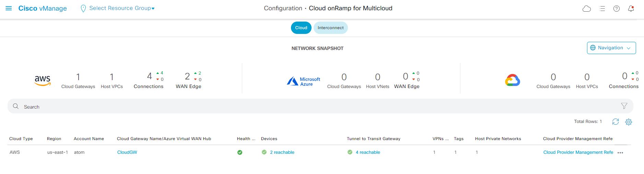Click into the Search field
The image size is (644, 174).
[320, 106]
